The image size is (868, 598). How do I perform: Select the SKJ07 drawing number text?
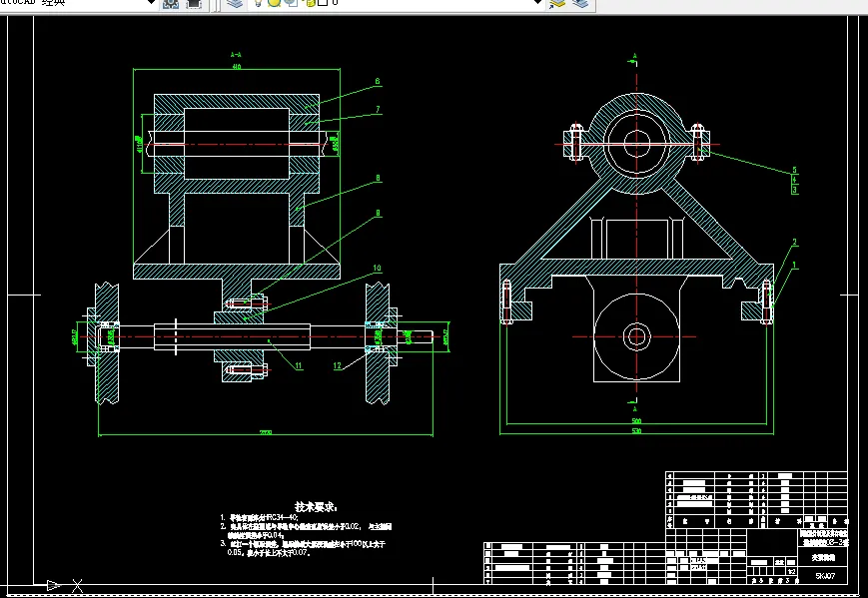(825, 576)
